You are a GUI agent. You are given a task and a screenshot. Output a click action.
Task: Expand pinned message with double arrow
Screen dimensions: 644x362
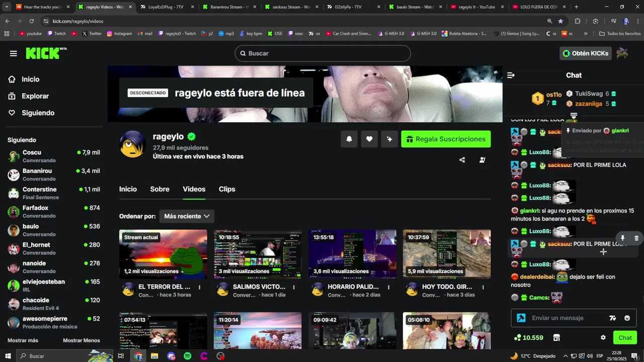coord(574,116)
